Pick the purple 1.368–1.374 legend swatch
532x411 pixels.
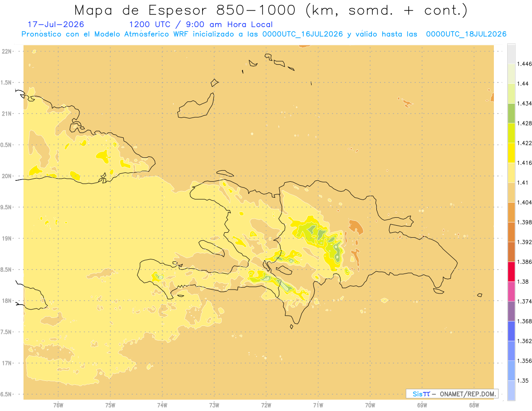pos(511,311)
